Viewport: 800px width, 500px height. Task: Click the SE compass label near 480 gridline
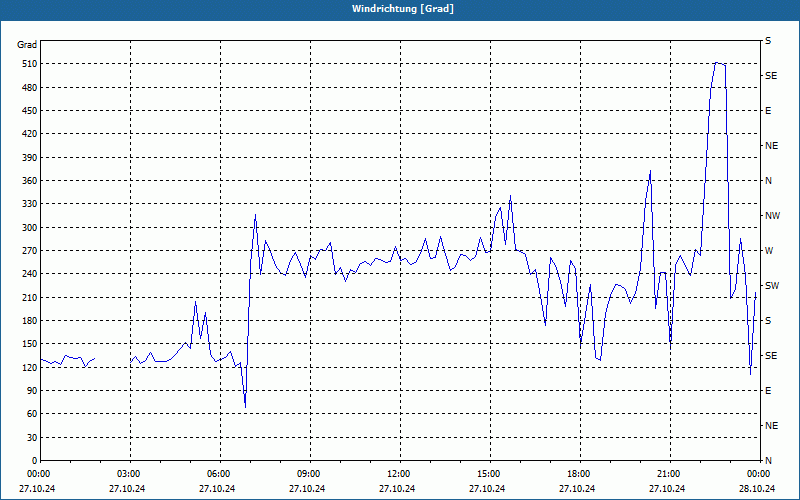tap(771, 76)
